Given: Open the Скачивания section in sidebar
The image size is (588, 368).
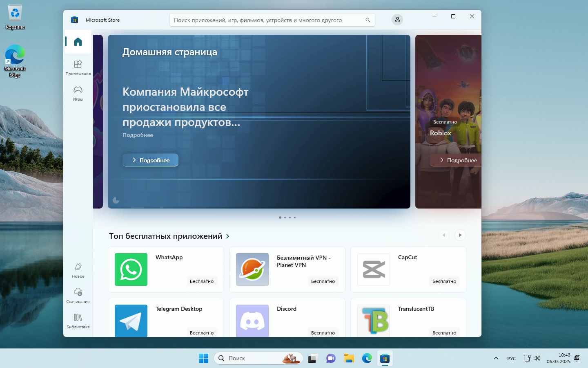Looking at the screenshot, I should 78,296.
